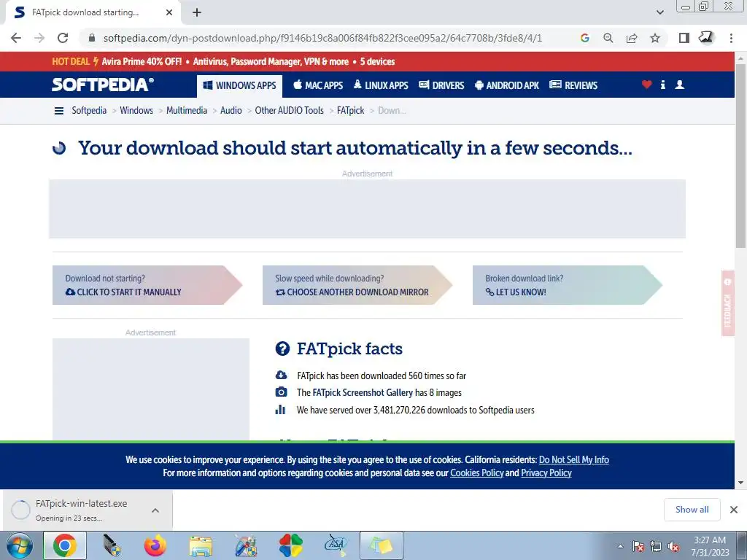Click the Do Not Sell My Info link
This screenshot has width=747, height=560.
point(573,460)
